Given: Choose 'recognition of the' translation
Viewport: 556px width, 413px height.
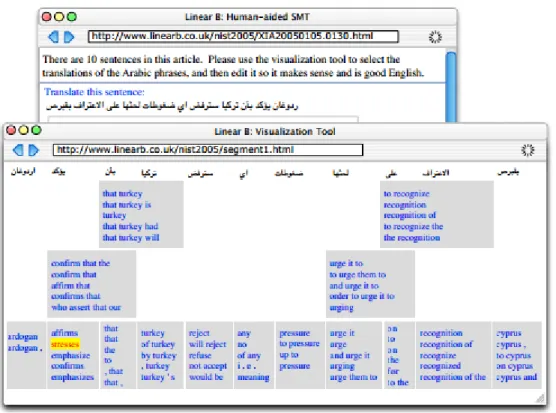Looking at the screenshot, I should 452,377.
